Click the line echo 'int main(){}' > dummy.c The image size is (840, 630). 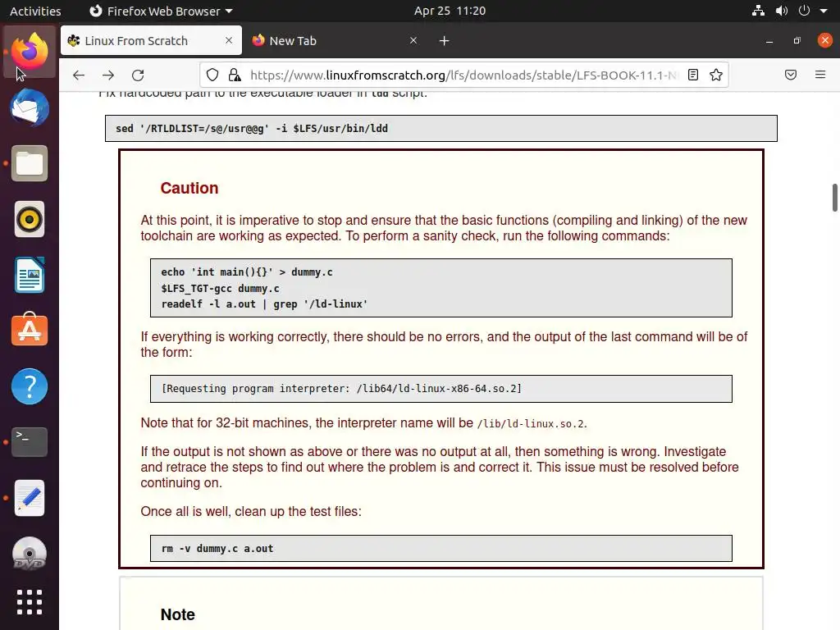pos(246,272)
